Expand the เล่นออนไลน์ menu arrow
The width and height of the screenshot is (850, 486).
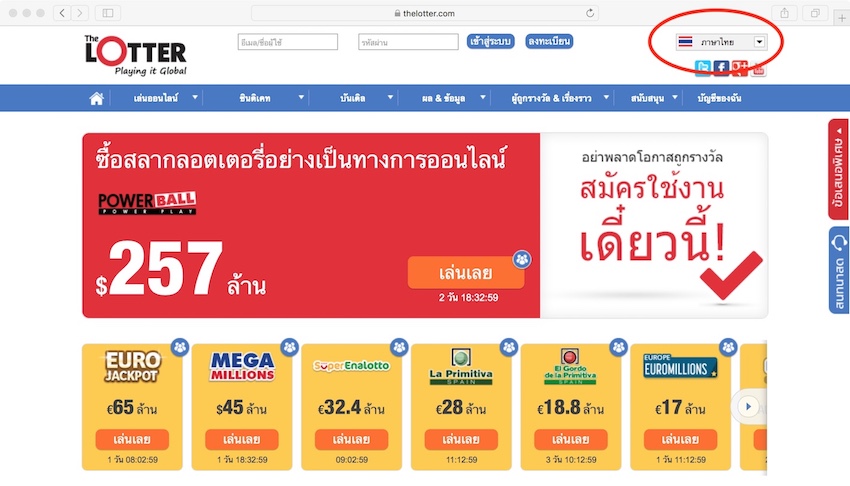tap(195, 98)
